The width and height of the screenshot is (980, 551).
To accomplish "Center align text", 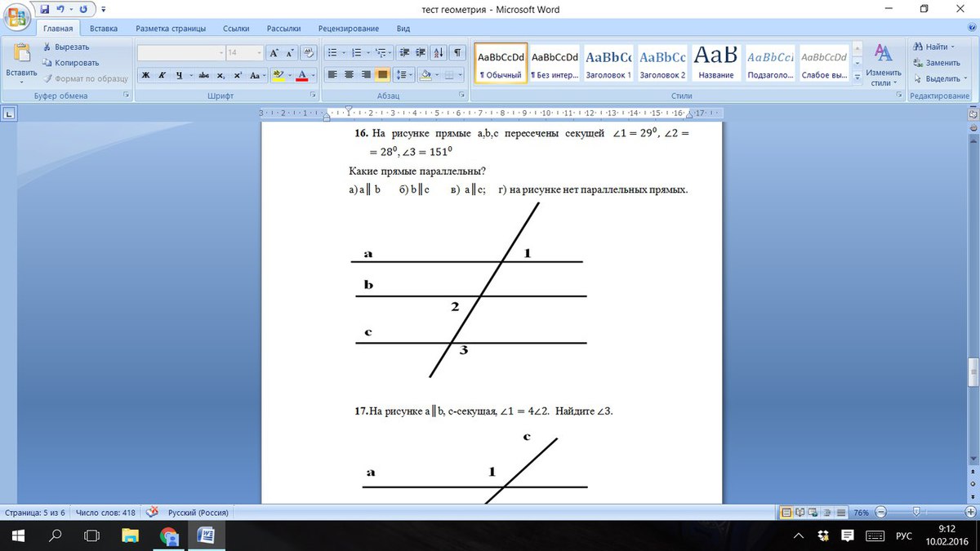I will [x=350, y=75].
